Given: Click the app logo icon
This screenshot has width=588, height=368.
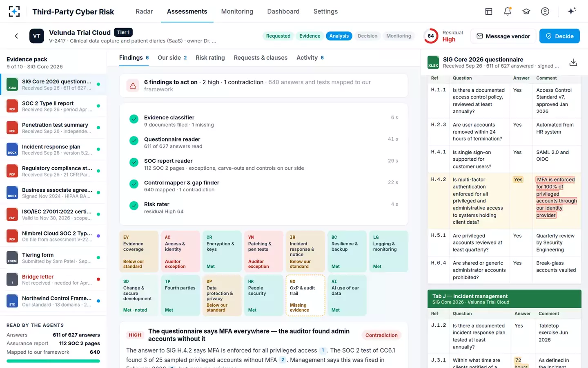Looking at the screenshot, I should (14, 11).
